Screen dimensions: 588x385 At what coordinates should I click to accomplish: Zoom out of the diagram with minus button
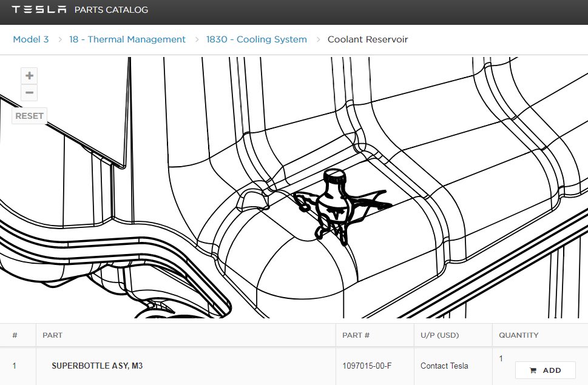(29, 93)
